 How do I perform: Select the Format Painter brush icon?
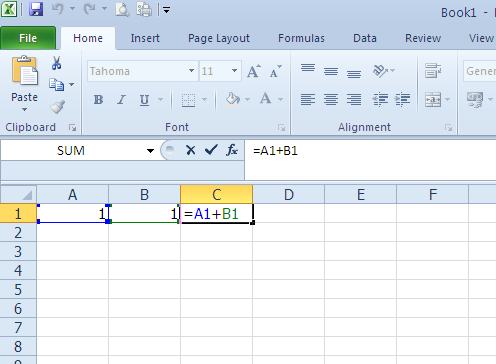[57, 107]
